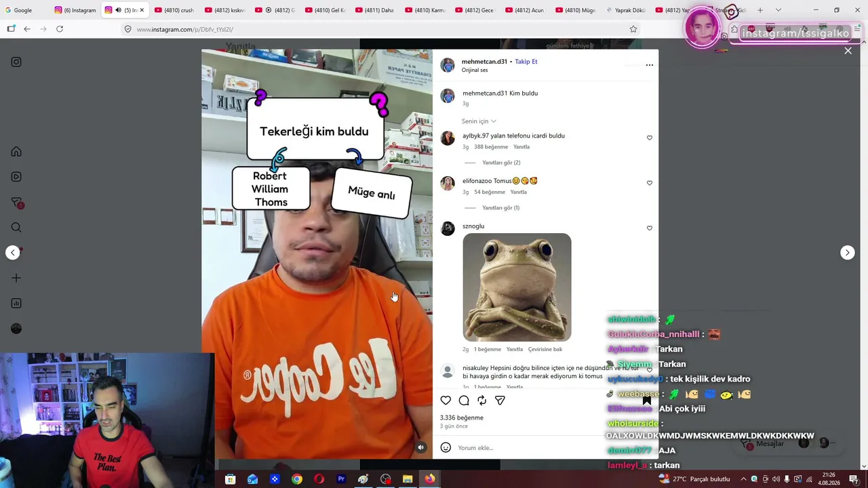Open comment bubble icon under post
This screenshot has height=488, width=868.
pos(464,401)
